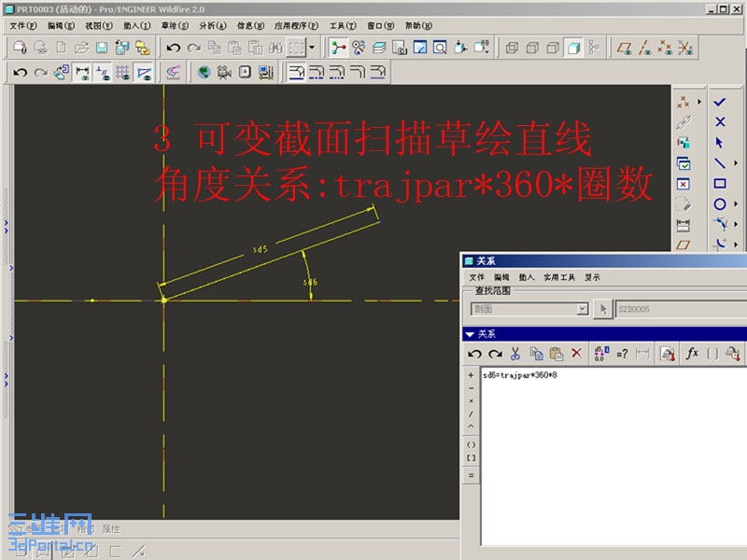Click the Zoom magnifier view icon
The width and height of the screenshot is (747, 560).
click(x=440, y=48)
